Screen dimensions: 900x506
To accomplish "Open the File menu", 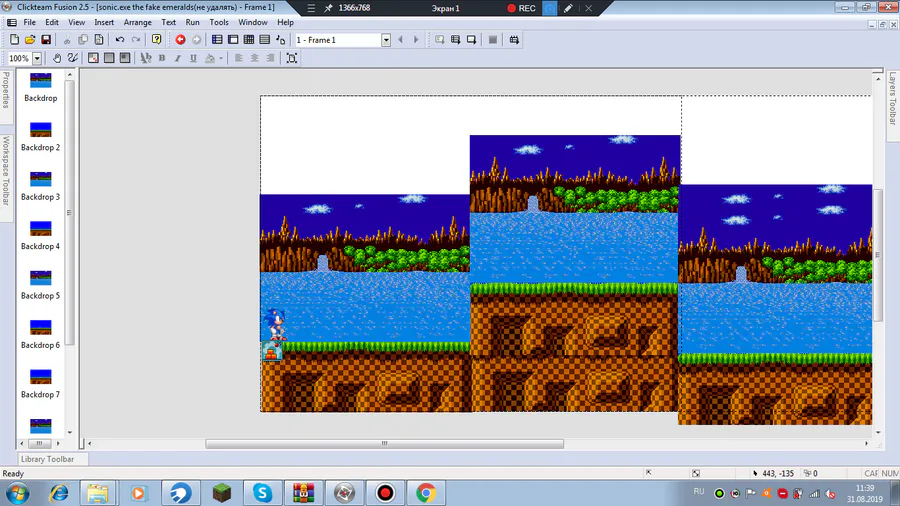I will (29, 22).
